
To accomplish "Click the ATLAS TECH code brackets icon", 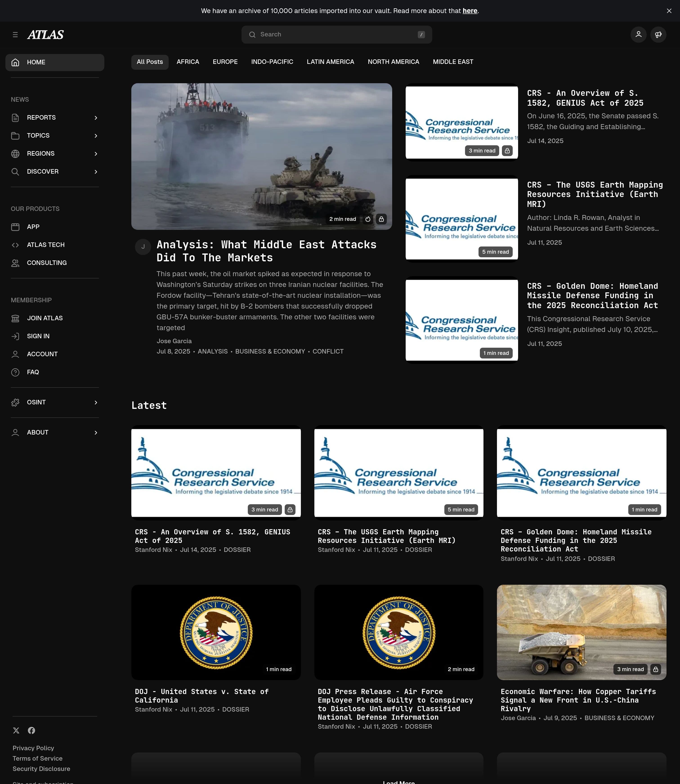I will click(15, 245).
